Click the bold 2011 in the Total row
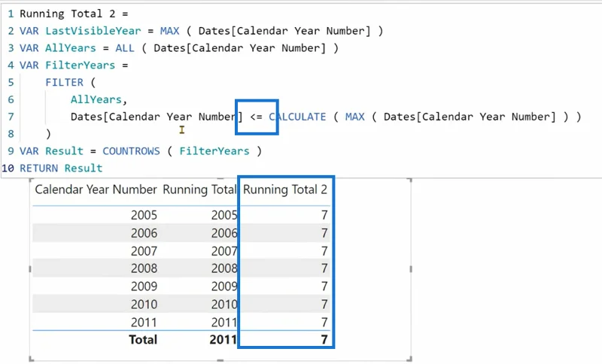This screenshot has height=364, width=602. (223, 339)
